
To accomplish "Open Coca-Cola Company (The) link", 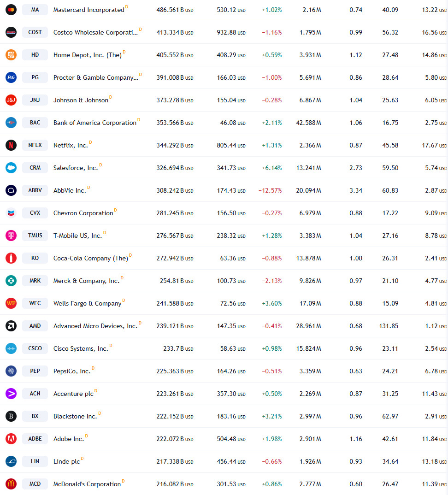I will pos(91,258).
